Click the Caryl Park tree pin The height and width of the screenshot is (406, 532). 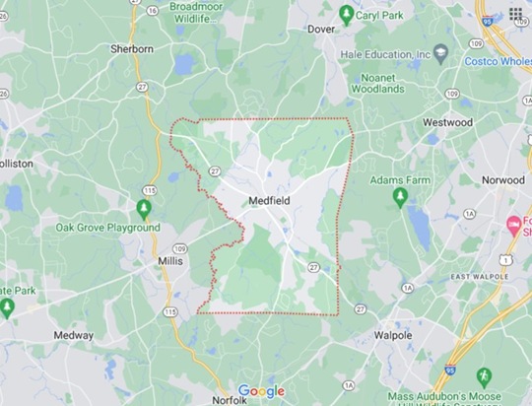[x=346, y=16]
